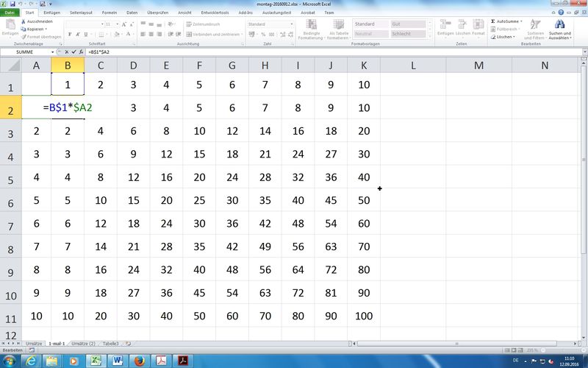Screen dimensions: 588x368
Task: Open the file explorer folder on the taskbar
Action: 52,361
